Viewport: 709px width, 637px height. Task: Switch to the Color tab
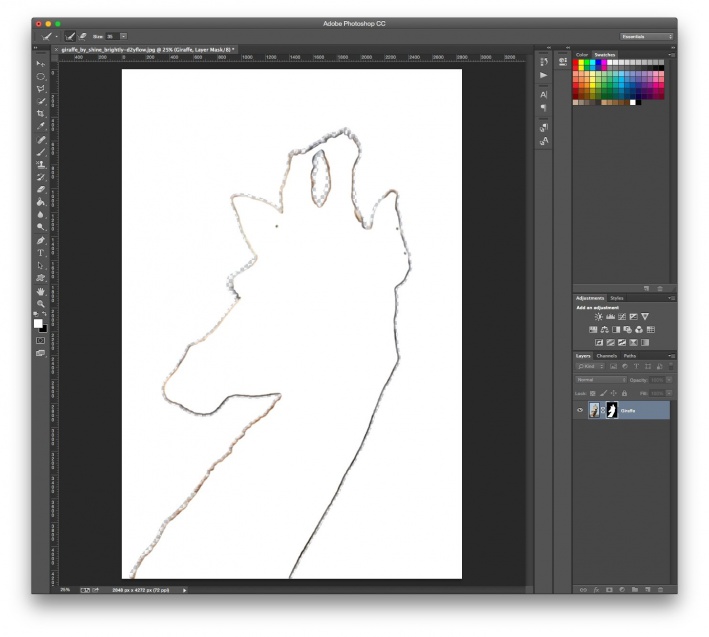click(x=582, y=54)
